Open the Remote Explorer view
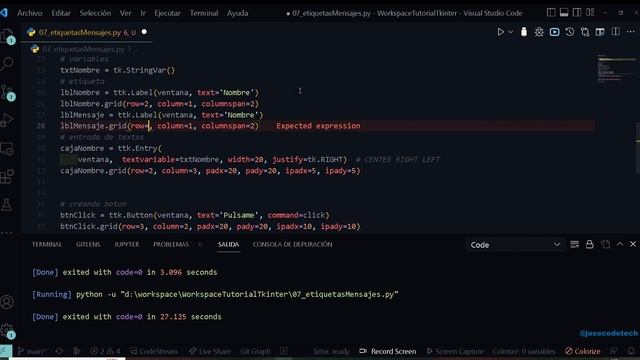The image size is (640, 360). pos(7,149)
